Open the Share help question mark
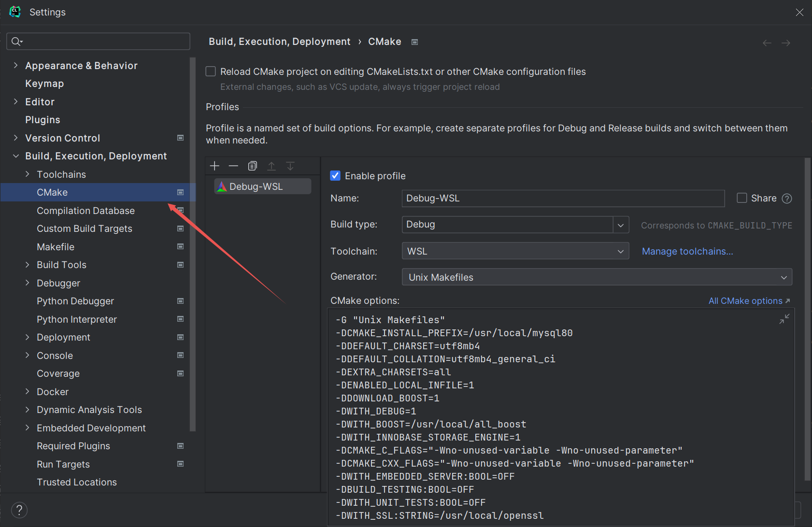 pyautogui.click(x=787, y=199)
